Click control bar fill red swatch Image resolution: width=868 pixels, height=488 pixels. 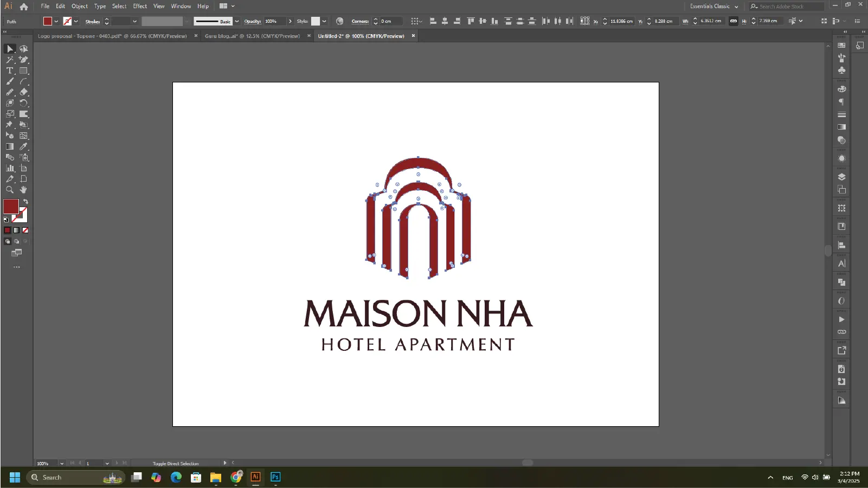coord(48,21)
